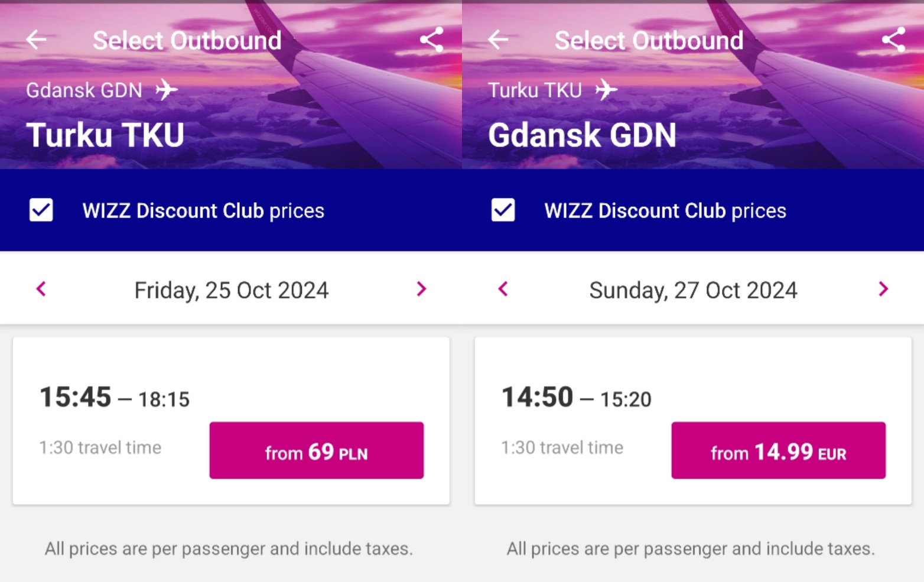Uncheck WIZZ Discount Club prices for Gdansk flight
Image resolution: width=924 pixels, height=582 pixels.
click(503, 210)
